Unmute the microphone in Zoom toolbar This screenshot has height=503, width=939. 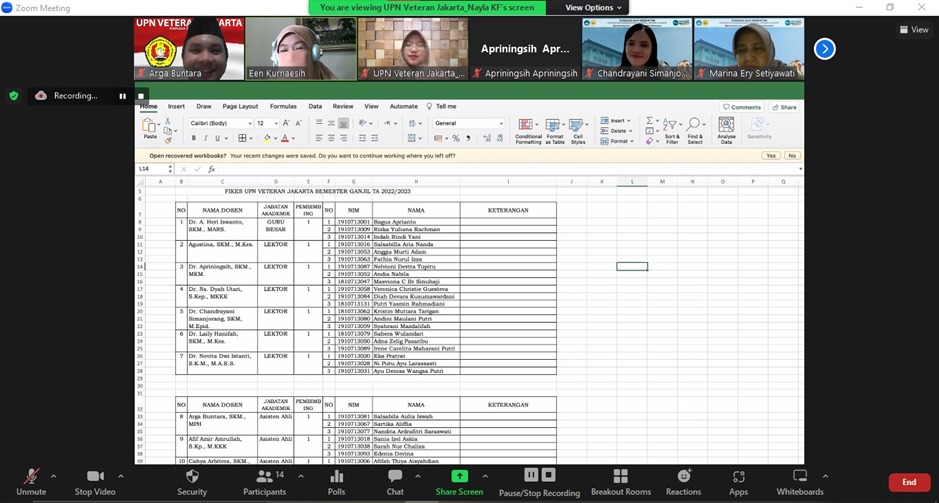(x=31, y=478)
